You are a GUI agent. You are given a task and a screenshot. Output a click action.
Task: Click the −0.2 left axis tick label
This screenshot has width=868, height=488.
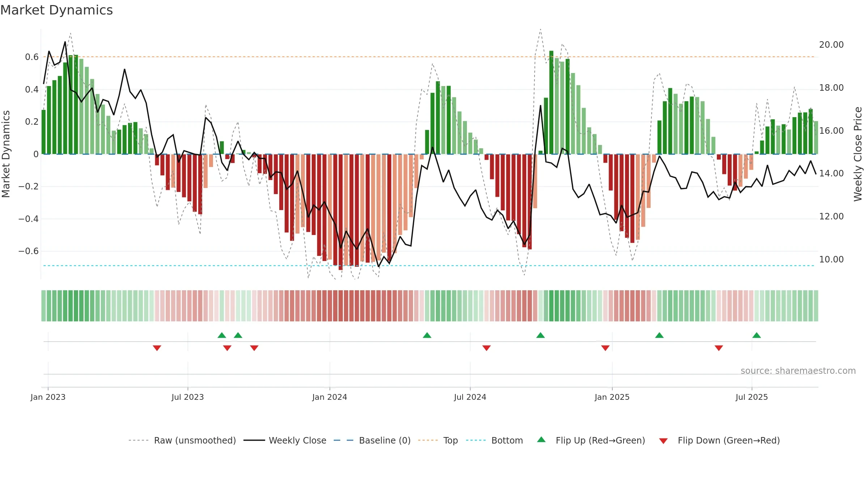[29, 186]
